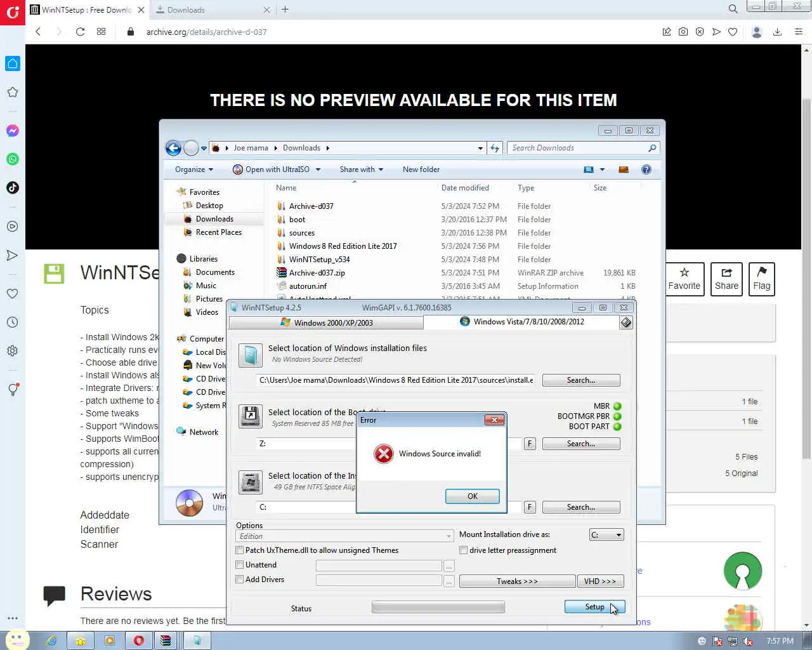Open Opera sidebar History clock icon
The width and height of the screenshot is (812, 650).
tap(13, 322)
